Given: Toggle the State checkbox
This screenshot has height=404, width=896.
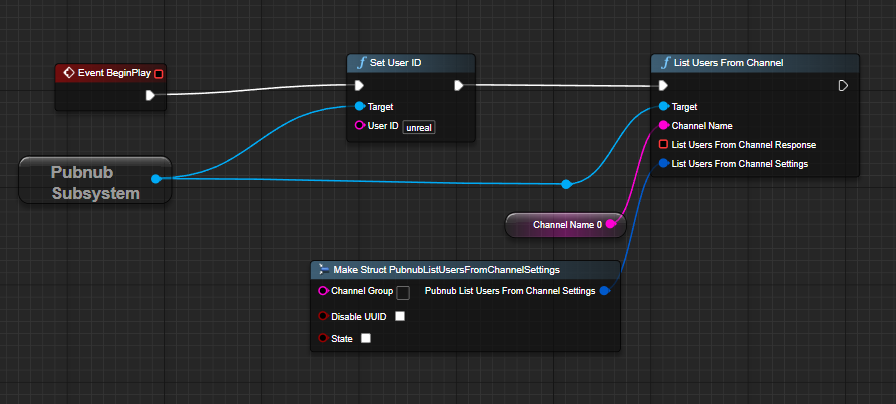Looking at the screenshot, I should [366, 338].
